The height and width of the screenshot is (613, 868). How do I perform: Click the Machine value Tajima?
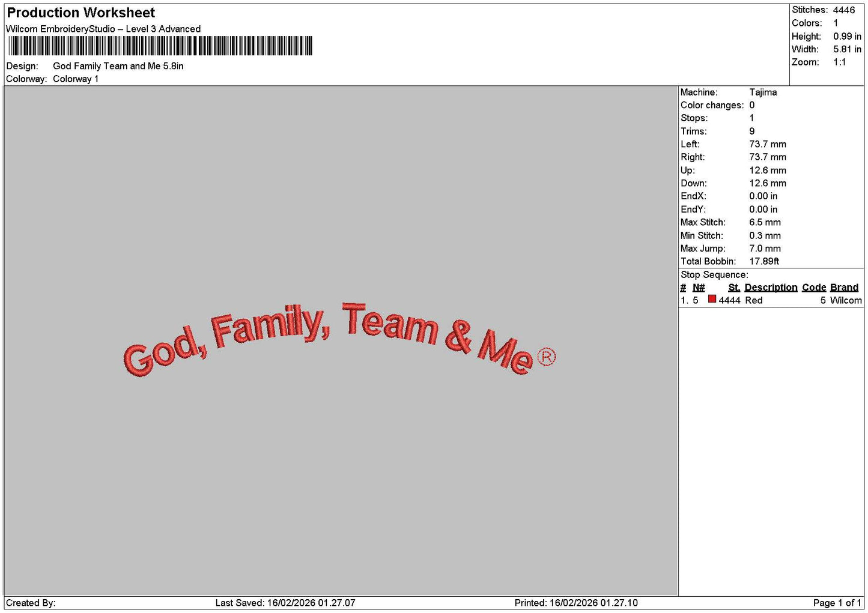coord(763,92)
